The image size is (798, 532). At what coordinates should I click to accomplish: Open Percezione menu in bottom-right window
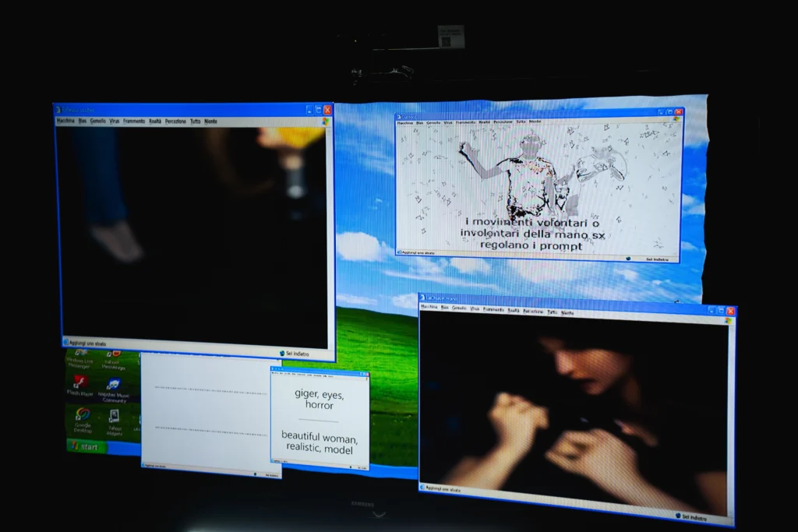coord(533,312)
